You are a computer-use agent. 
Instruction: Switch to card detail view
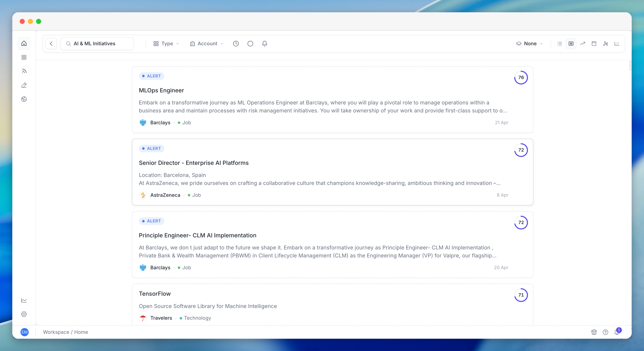(571, 43)
